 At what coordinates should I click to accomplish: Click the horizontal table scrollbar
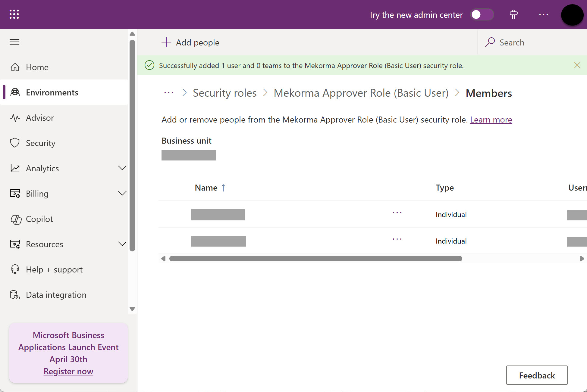pyautogui.click(x=315, y=259)
